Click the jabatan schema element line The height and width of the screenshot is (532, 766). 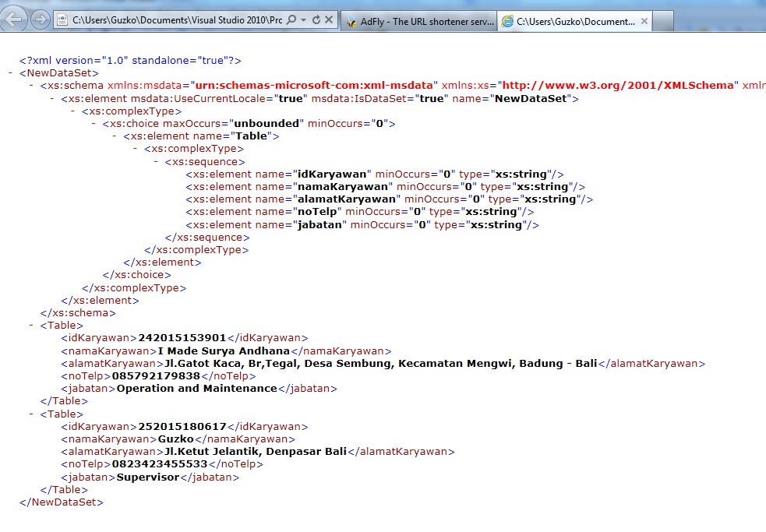point(362,225)
